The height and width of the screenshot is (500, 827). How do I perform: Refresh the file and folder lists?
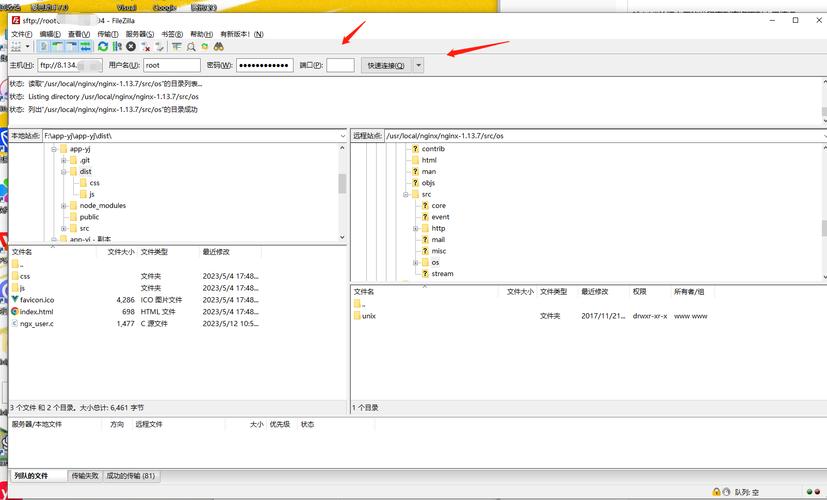pos(103,46)
